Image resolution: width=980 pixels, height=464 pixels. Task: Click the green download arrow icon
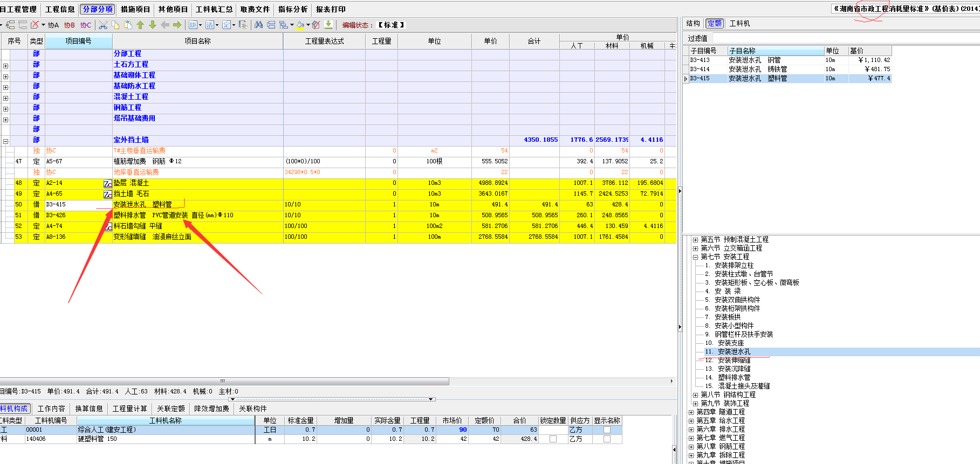tap(328, 25)
